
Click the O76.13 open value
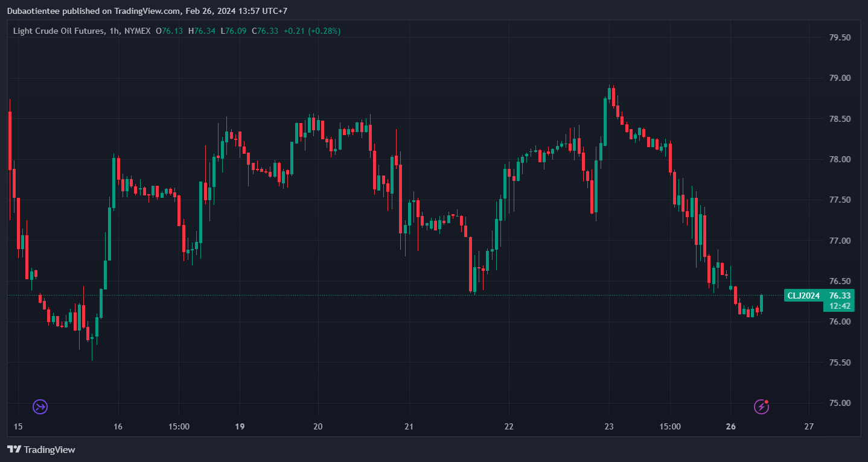click(170, 31)
